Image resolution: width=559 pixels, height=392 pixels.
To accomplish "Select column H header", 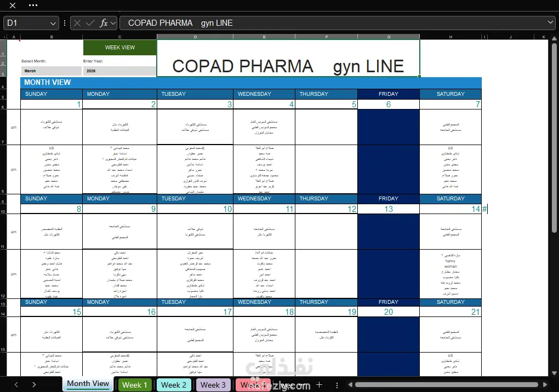I will 450,37.
